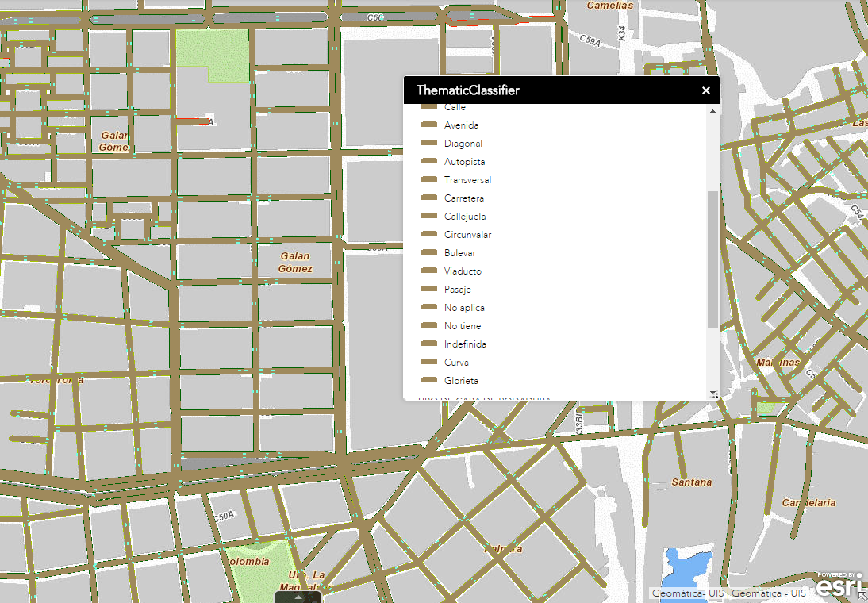
Task: Close the ThematicClassifier panel
Action: (x=706, y=90)
